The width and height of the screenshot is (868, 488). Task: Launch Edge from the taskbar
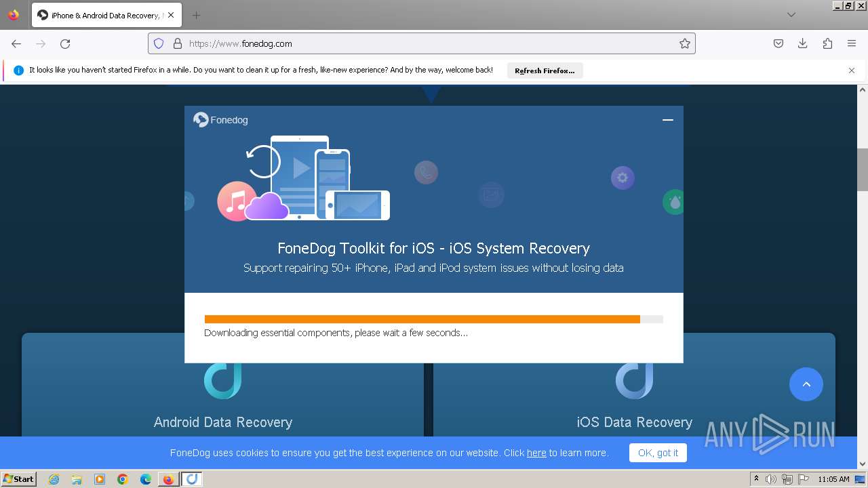(146, 479)
